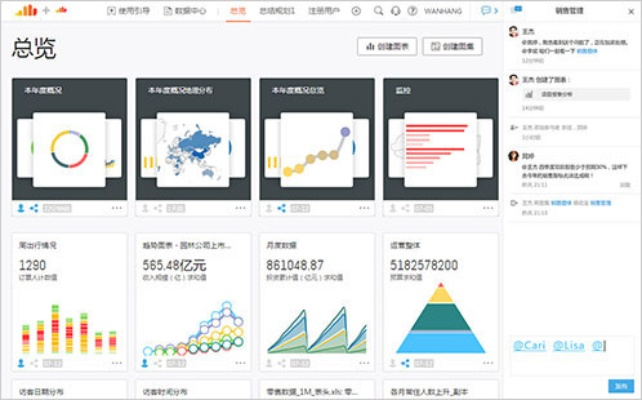642x400 pixels.
Task: Click the blue send button in chat panel
Action: click(x=619, y=386)
